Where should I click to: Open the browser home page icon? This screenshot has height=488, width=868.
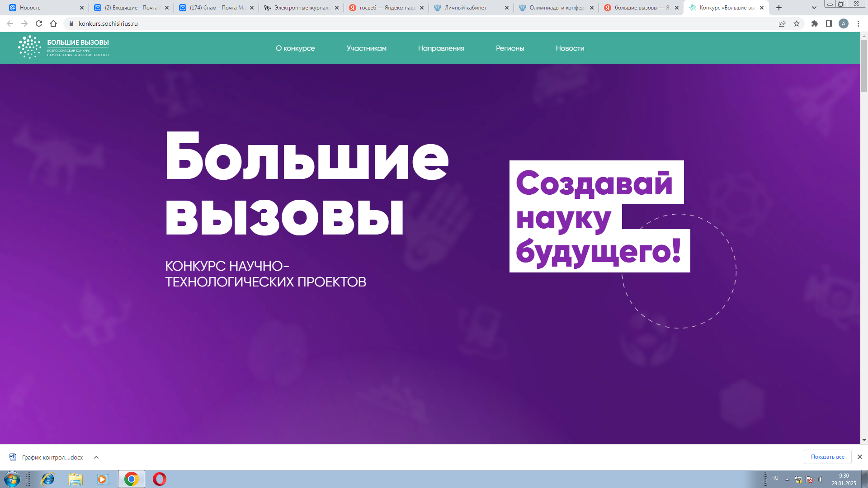pos(53,23)
